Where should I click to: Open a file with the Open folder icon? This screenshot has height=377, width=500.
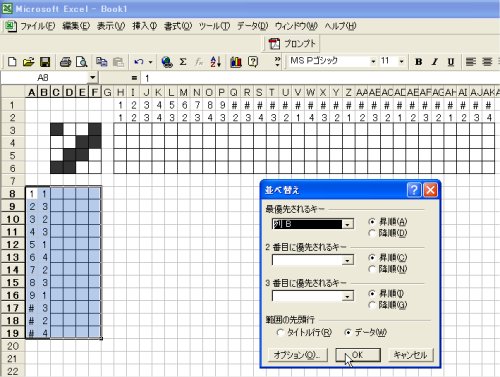(29, 62)
